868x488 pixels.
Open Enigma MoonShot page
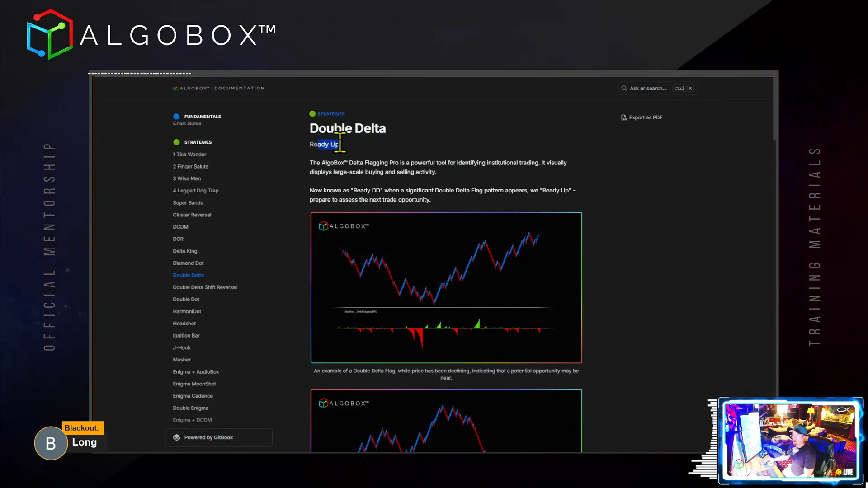194,384
